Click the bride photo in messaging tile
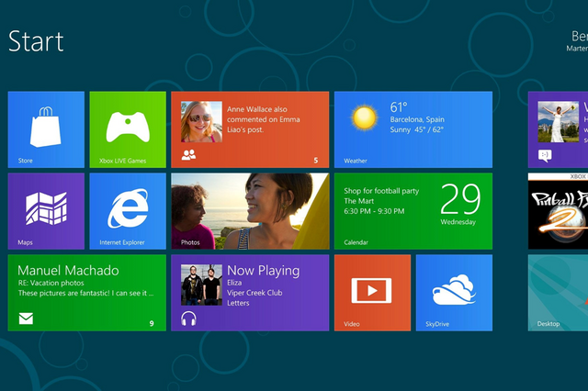Viewport: 588px width, 391px height. tap(558, 122)
